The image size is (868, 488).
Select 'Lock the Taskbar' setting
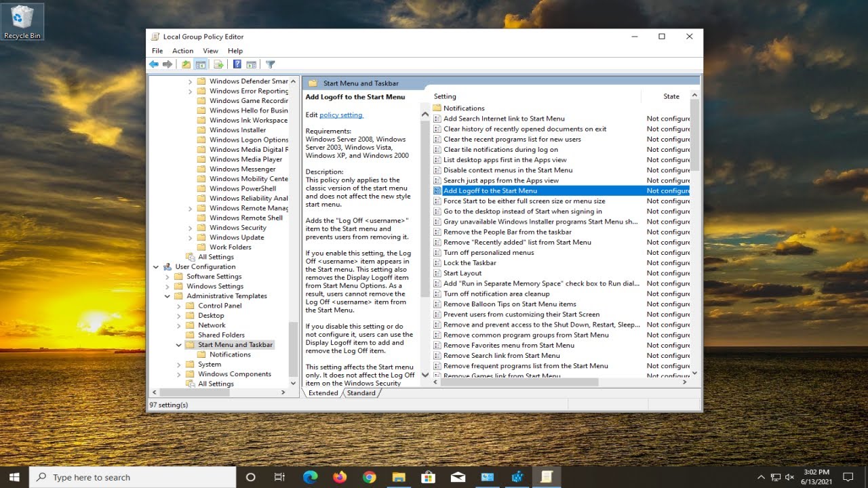click(470, 263)
